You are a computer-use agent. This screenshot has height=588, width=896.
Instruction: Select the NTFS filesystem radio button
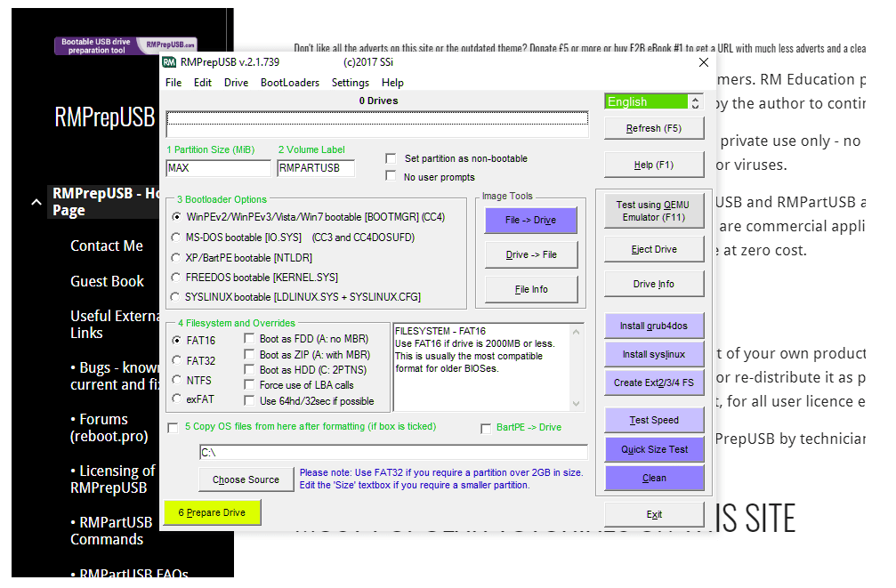[x=177, y=381]
